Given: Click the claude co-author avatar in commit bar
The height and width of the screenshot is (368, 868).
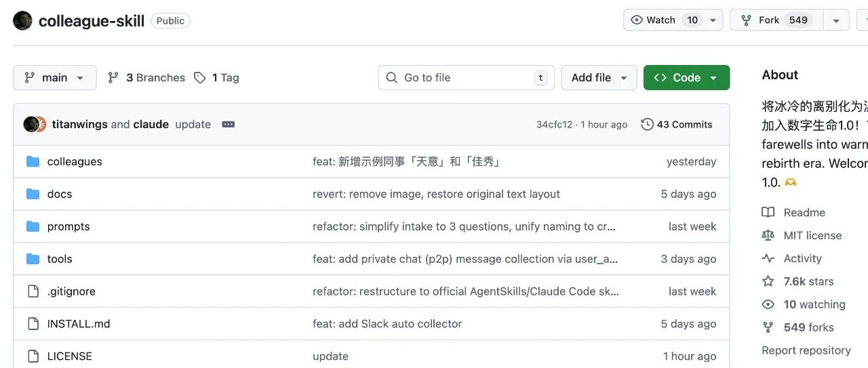Looking at the screenshot, I should point(41,124).
